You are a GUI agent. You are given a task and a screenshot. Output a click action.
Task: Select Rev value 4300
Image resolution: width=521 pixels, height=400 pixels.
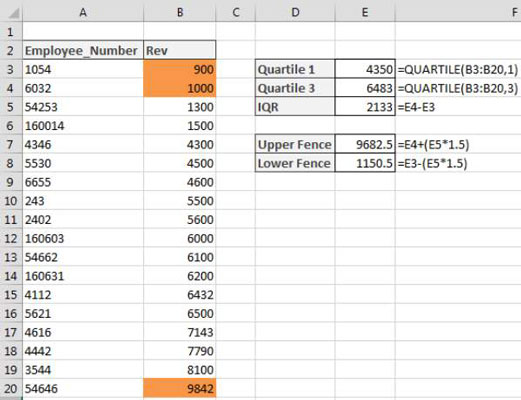[180, 145]
